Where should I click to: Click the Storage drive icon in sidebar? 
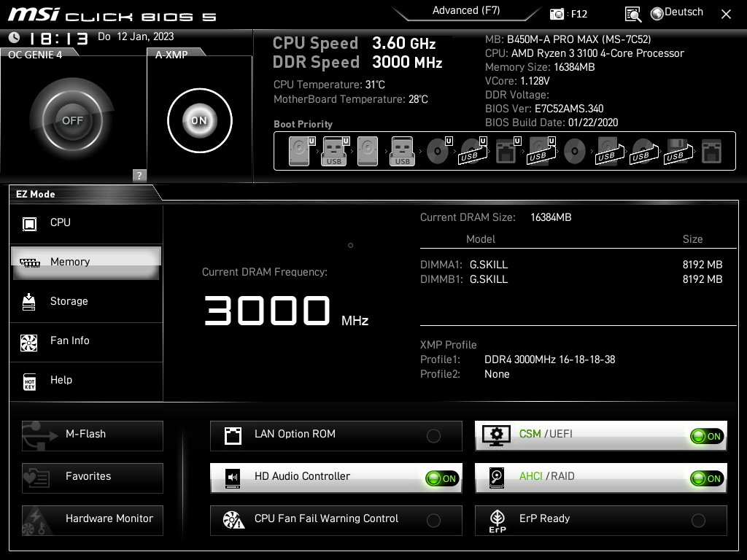29,302
